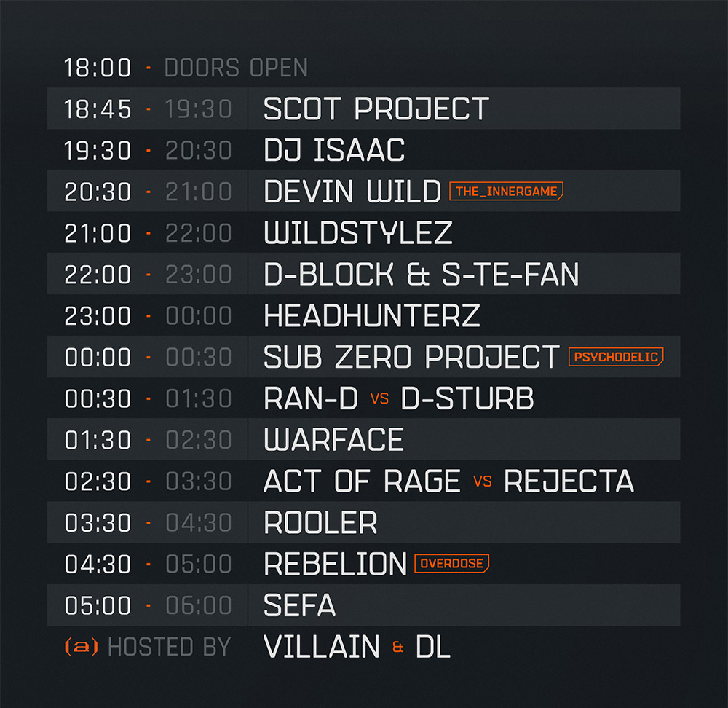Click the PSYCHODELIC orange badge
728x708 pixels.
tap(616, 357)
